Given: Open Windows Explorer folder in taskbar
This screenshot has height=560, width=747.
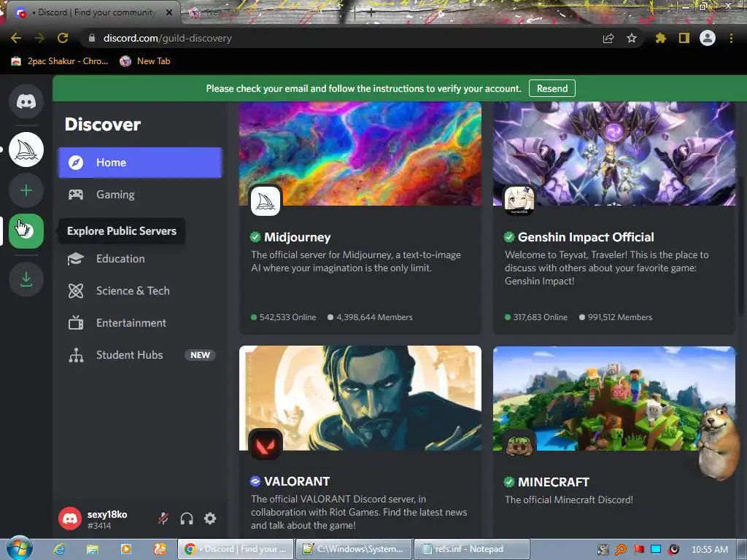Looking at the screenshot, I should 93,549.
